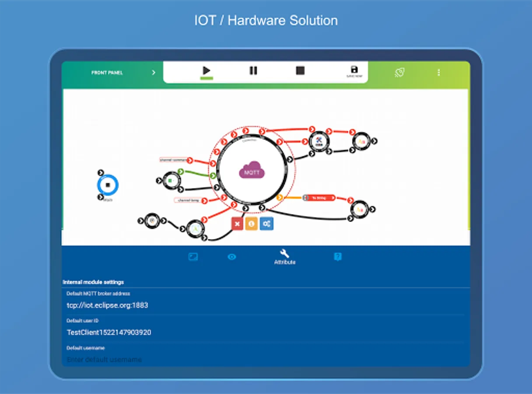Open the blue gears settings button
Viewport: 532px width, 394px height.
[266, 224]
